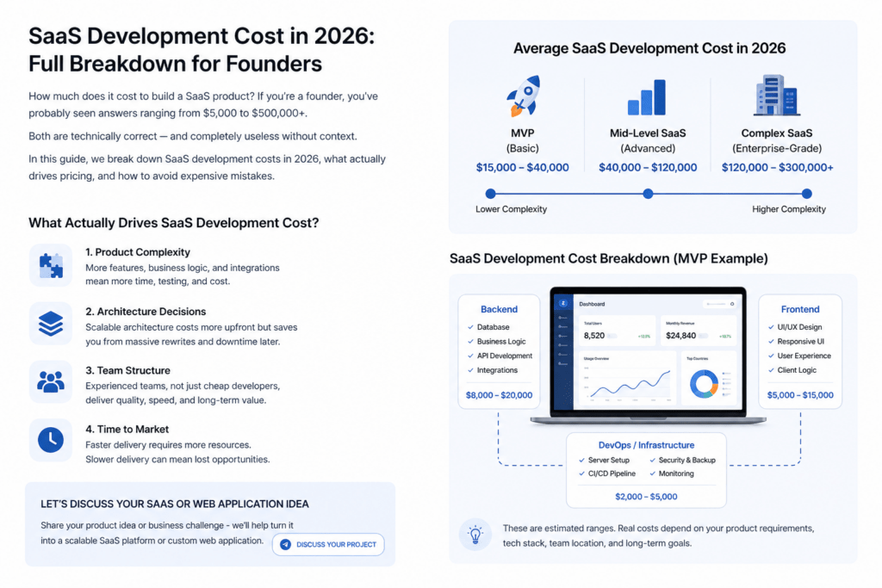Click the UI/UX Design checkmark in Frontend
882x588 pixels.
pyautogui.click(x=771, y=327)
